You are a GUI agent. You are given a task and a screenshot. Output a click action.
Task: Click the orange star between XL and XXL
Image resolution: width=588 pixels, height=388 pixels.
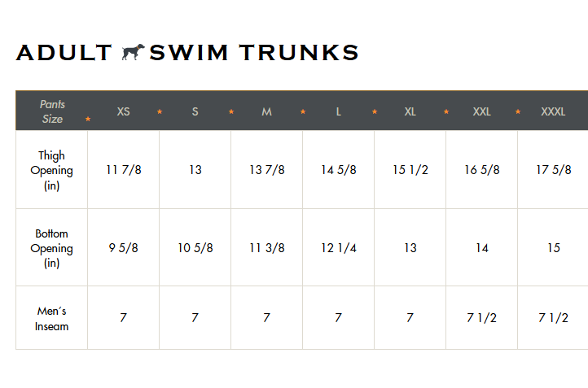click(445, 111)
